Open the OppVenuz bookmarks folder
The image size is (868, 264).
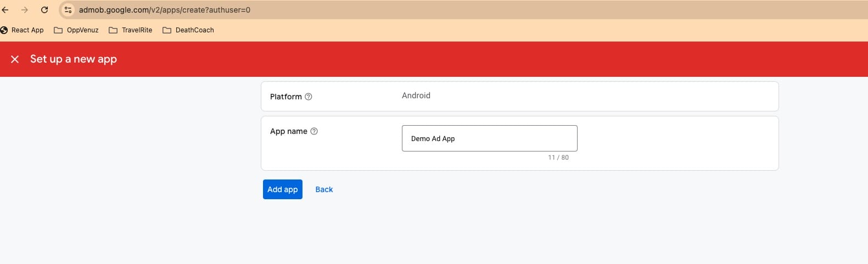pyautogui.click(x=76, y=30)
